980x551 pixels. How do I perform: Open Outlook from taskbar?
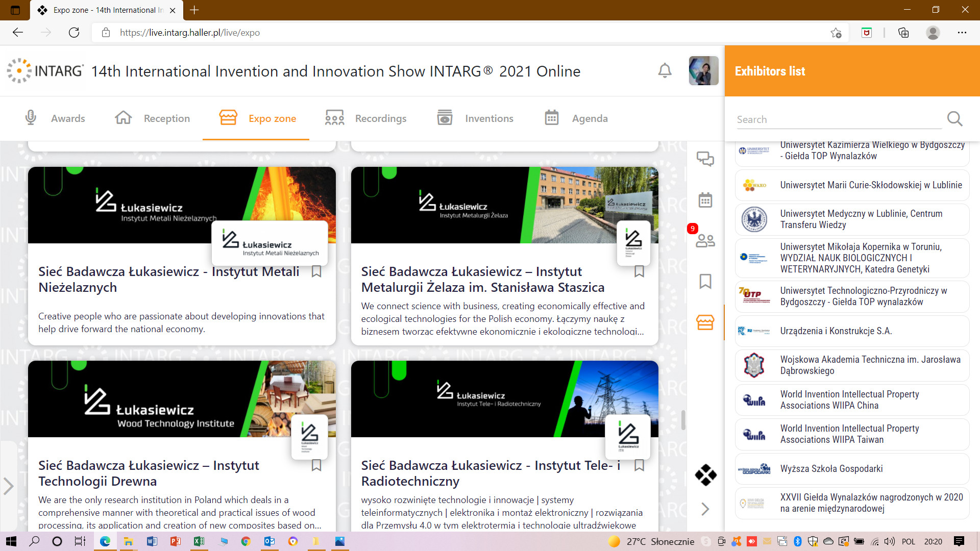click(269, 541)
